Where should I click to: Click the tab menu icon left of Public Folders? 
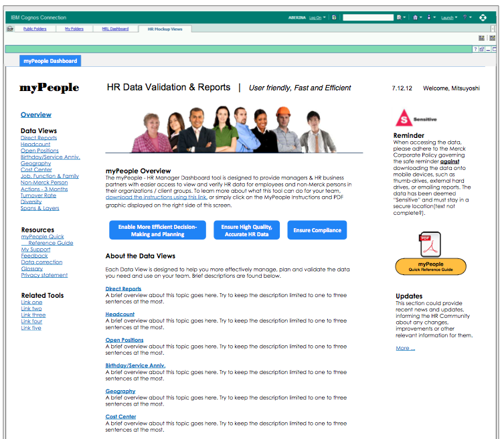[x=10, y=29]
